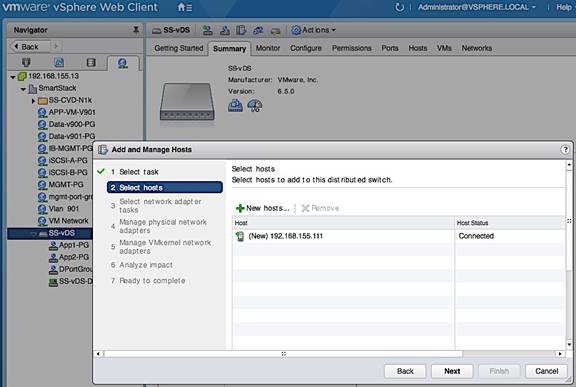Select VM Network in the tree
Image resolution: width=576 pixels, height=387 pixels.
click(x=63, y=221)
